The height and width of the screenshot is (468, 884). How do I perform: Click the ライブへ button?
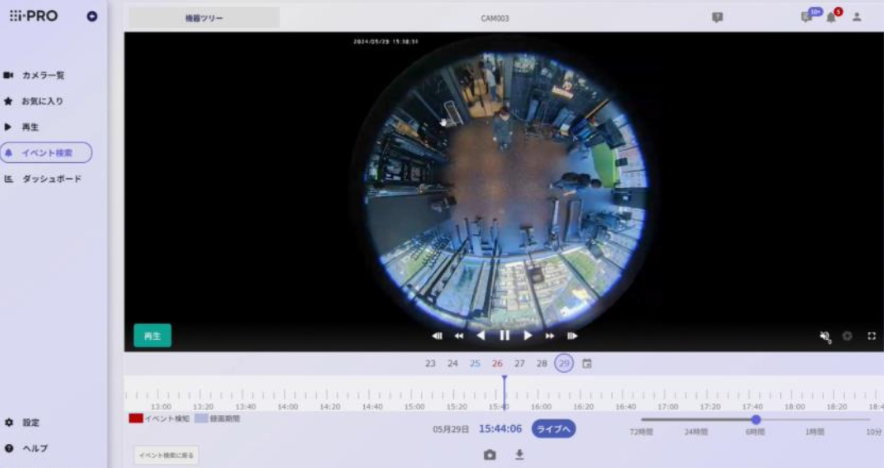[x=553, y=429]
